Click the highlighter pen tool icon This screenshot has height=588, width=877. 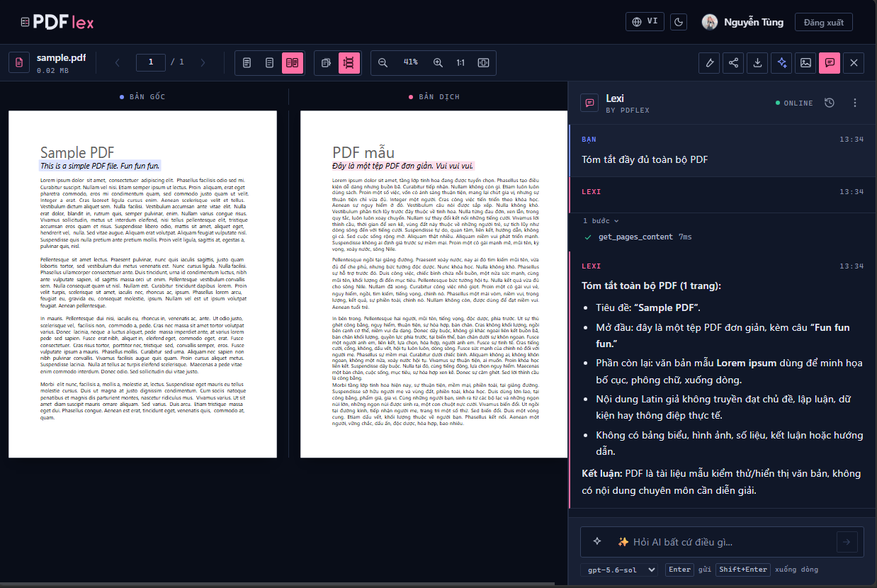pos(709,63)
